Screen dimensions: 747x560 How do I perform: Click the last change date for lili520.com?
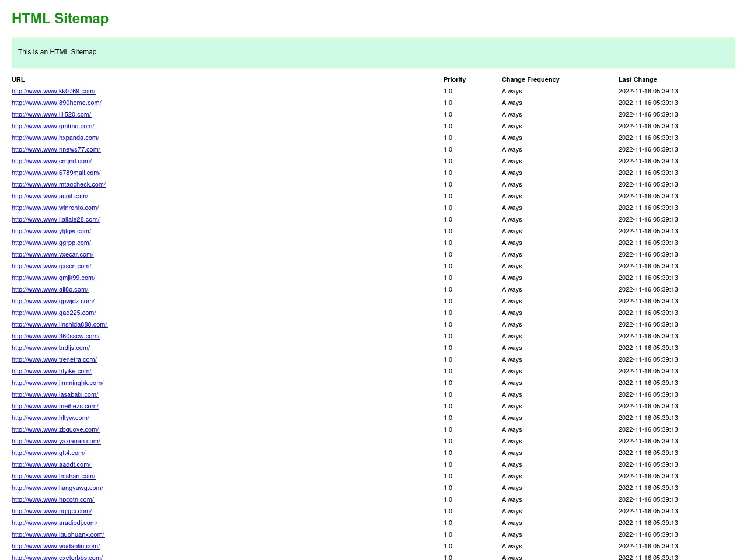pos(648,114)
